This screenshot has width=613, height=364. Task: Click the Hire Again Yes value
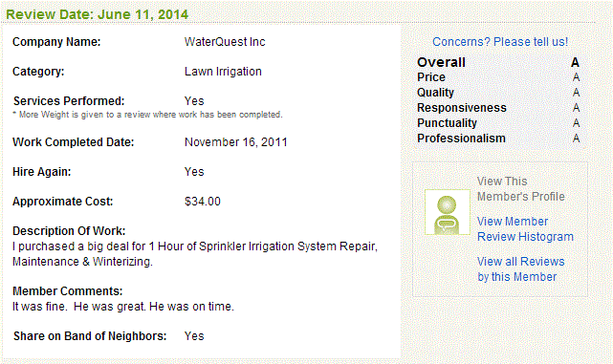pyautogui.click(x=194, y=172)
